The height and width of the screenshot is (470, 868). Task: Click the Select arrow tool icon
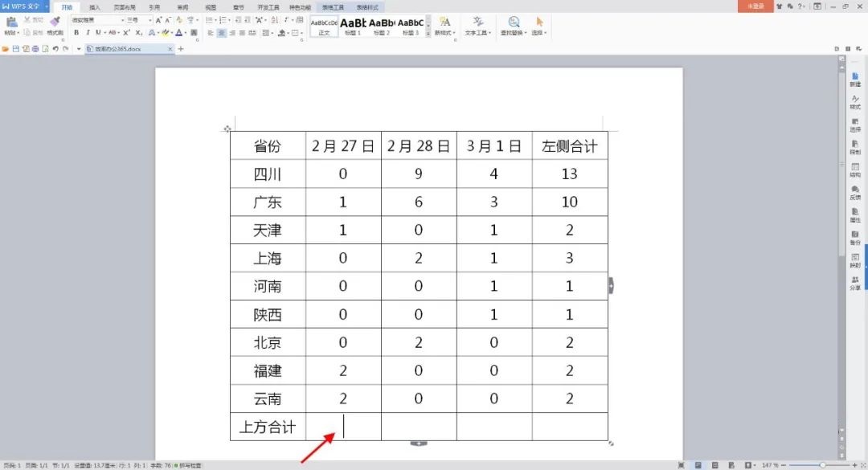click(539, 22)
